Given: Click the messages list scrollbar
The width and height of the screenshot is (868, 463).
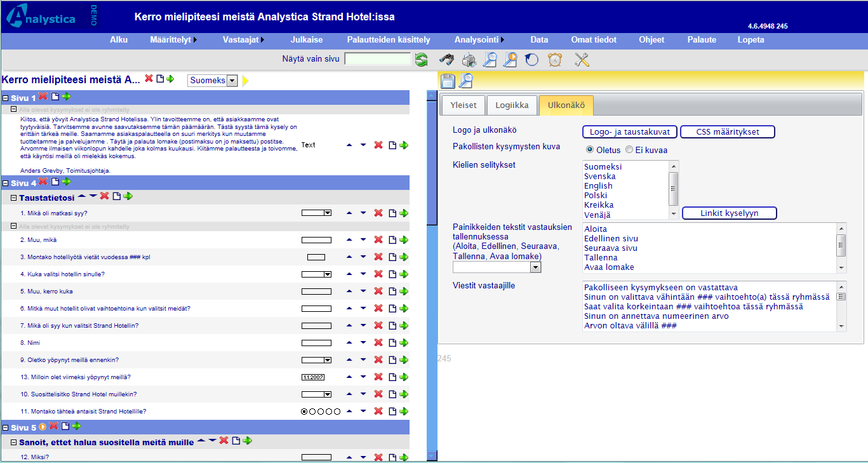Looking at the screenshot, I should 841,306.
